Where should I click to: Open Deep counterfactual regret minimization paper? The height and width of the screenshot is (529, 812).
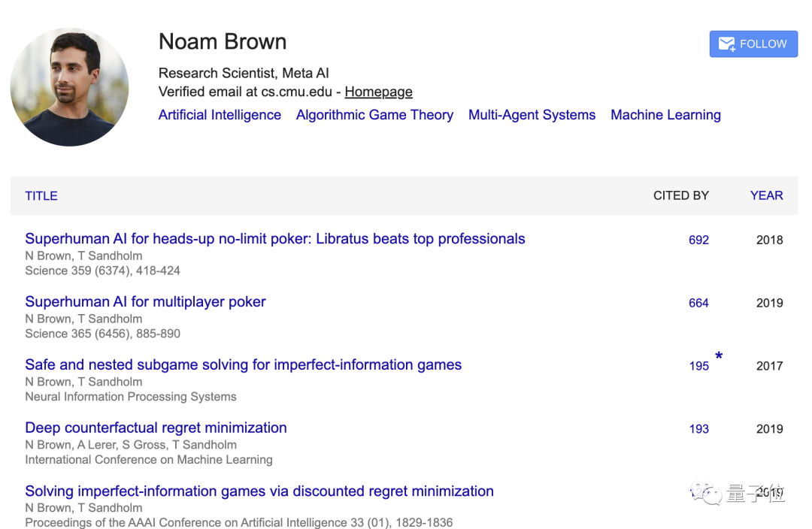(156, 428)
